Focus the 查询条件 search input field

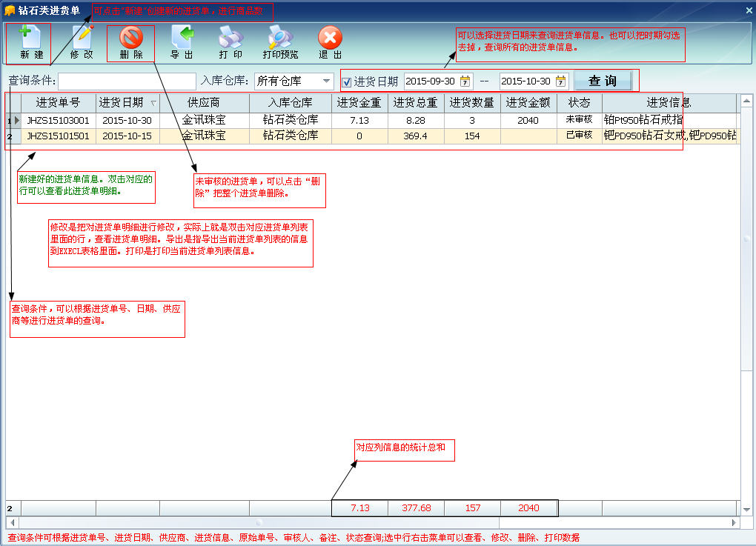click(127, 81)
